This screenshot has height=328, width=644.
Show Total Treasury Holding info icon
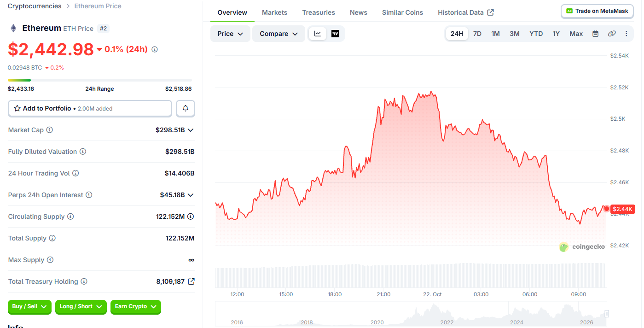[84, 281]
